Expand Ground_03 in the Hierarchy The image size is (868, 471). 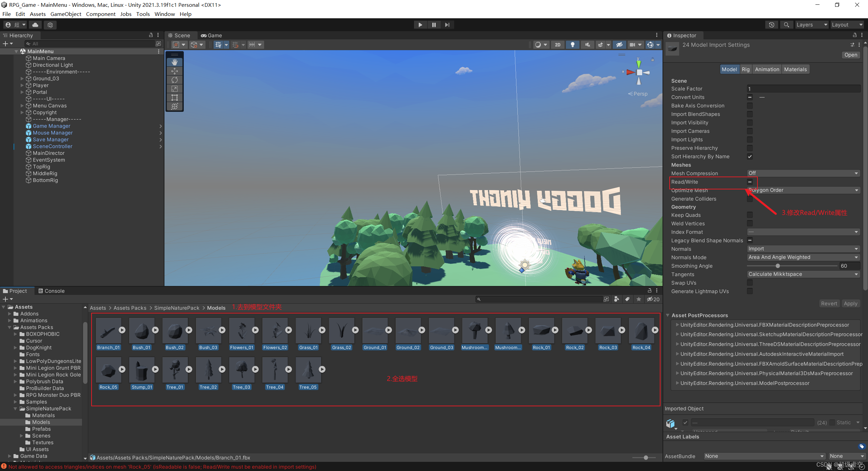[22, 78]
